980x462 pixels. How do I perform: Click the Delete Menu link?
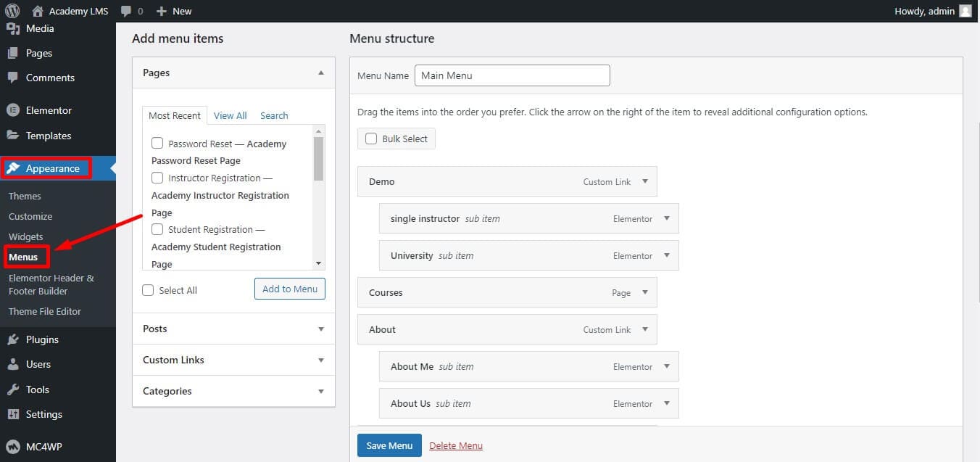pyautogui.click(x=456, y=445)
